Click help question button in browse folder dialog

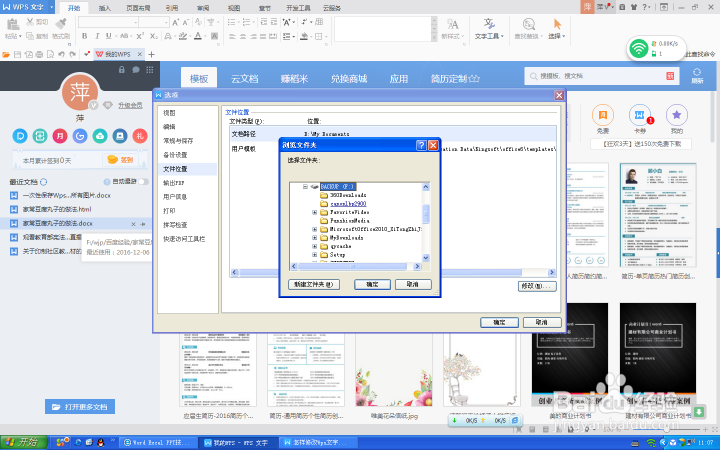421,145
